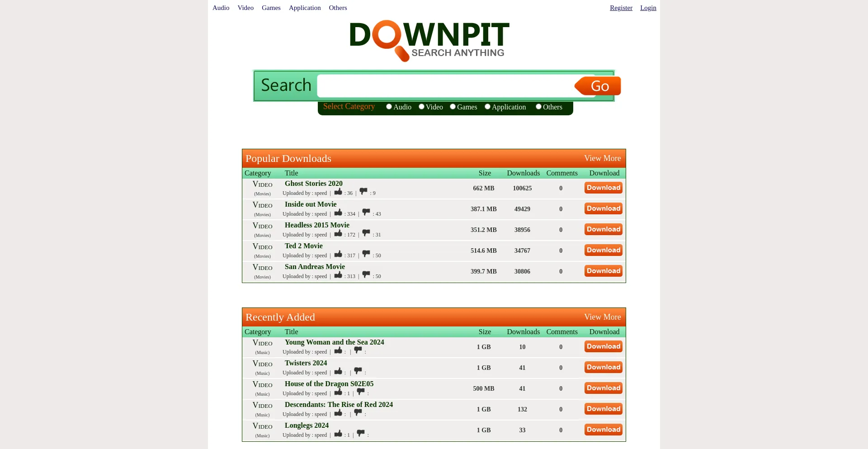Choose the Games category radio button

click(453, 107)
